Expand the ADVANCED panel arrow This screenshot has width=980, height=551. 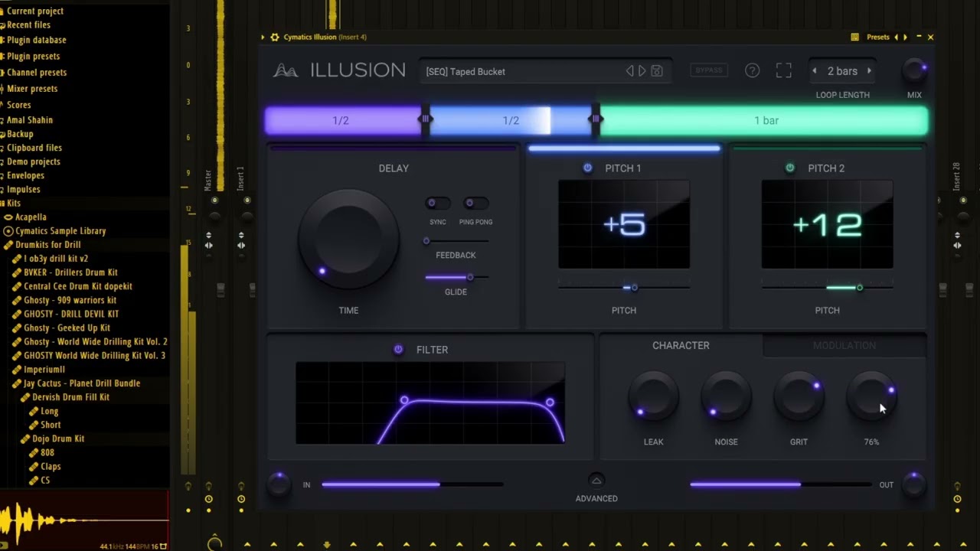tap(596, 481)
